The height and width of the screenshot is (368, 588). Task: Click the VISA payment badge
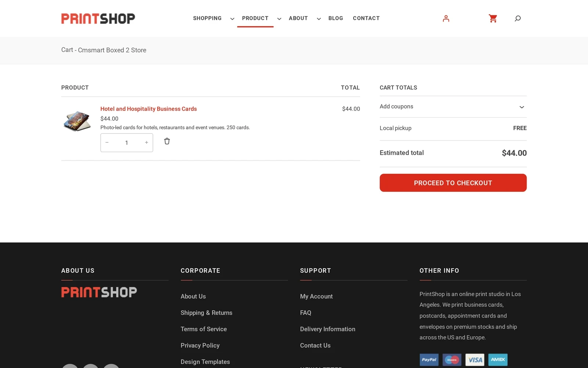(475, 360)
